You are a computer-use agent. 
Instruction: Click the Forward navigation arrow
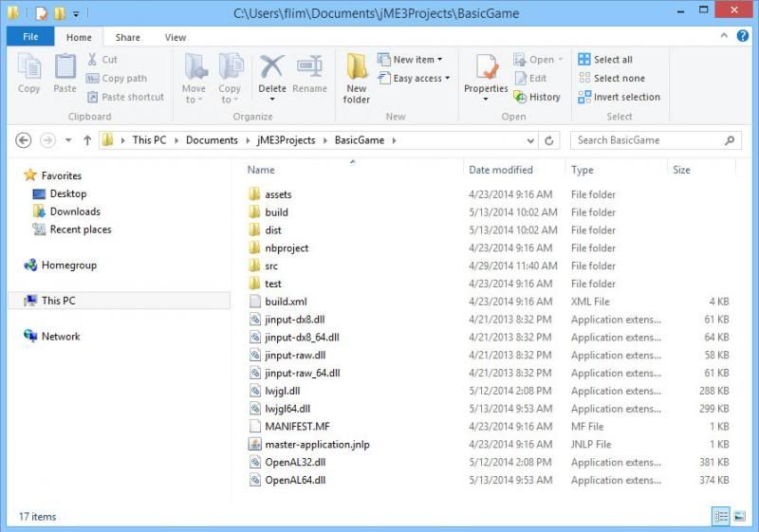pos(47,140)
